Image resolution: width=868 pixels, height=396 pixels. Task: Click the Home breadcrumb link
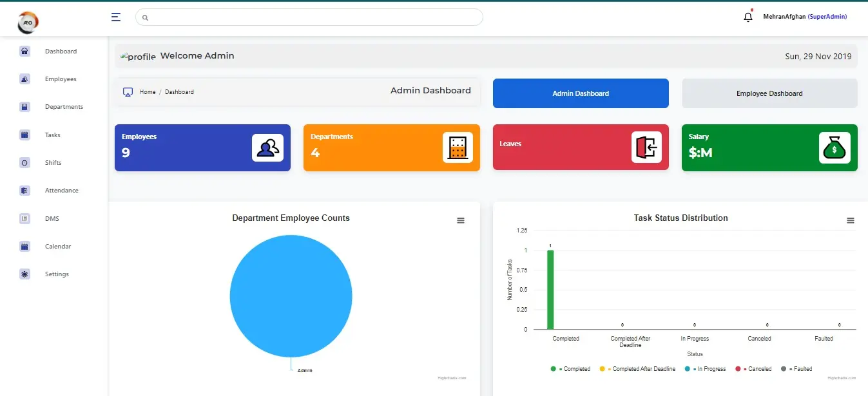(x=148, y=92)
